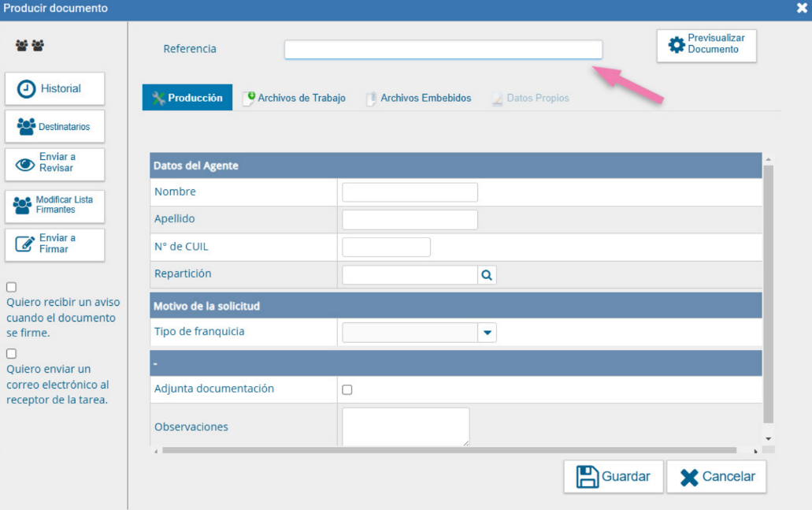The image size is (812, 510).
Task: Click the horizontal scrollbar under the form
Action: coord(449,450)
